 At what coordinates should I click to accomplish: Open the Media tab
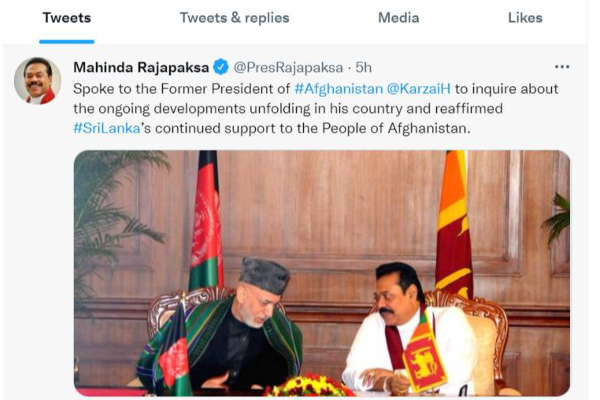point(398,18)
